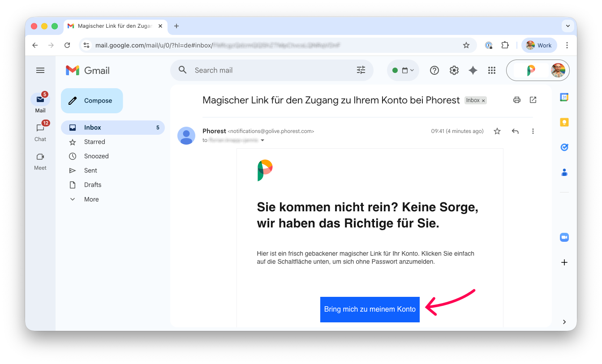Viewport: 602px width, 364px height.
Task: Reply to the Phorest email
Action: point(515,131)
